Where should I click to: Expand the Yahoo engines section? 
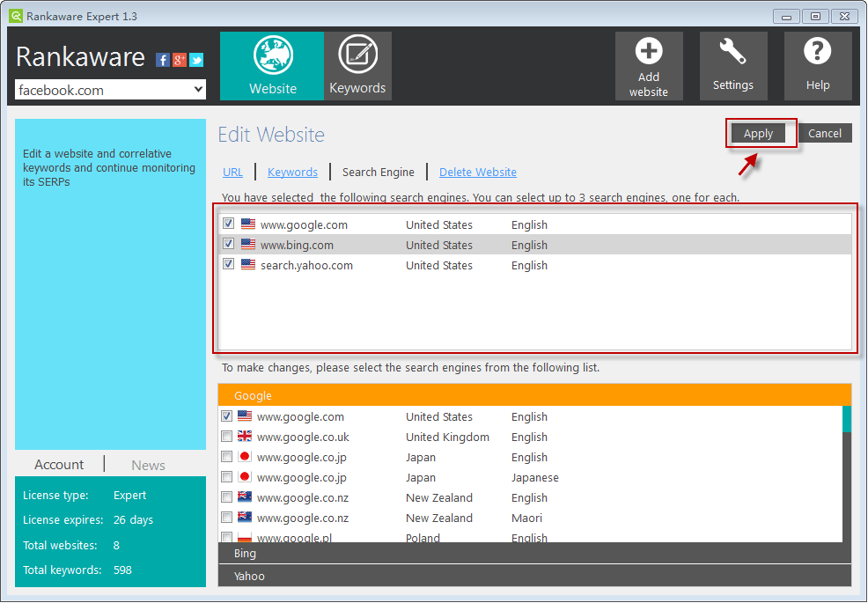point(534,576)
